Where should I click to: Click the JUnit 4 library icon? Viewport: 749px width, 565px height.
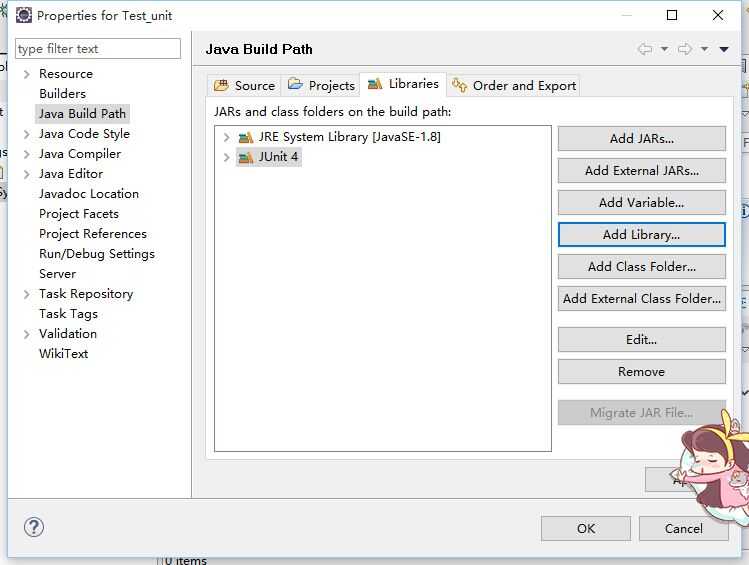246,157
